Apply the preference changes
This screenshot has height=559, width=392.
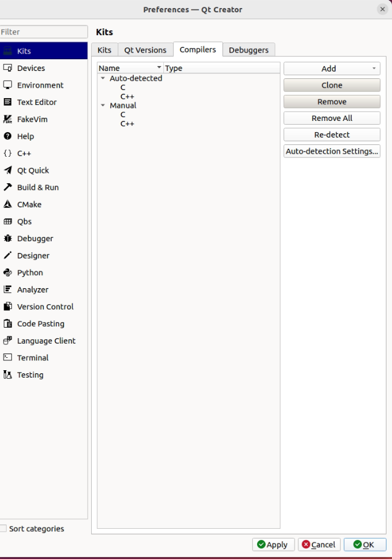[x=273, y=544]
